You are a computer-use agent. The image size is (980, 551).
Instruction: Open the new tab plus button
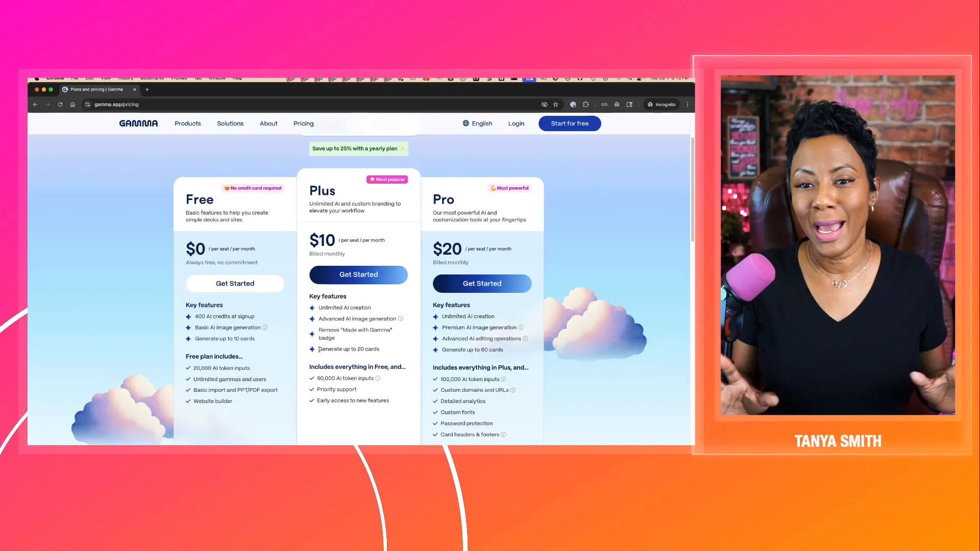[x=147, y=89]
